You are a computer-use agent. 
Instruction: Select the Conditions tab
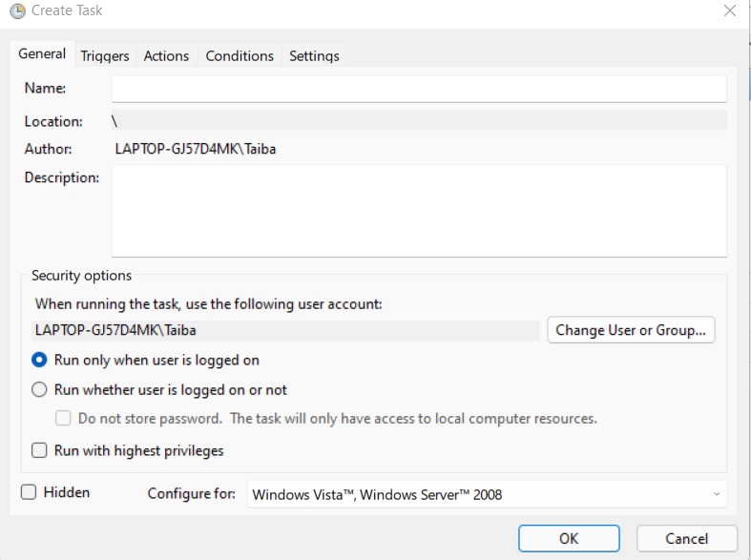tap(240, 56)
